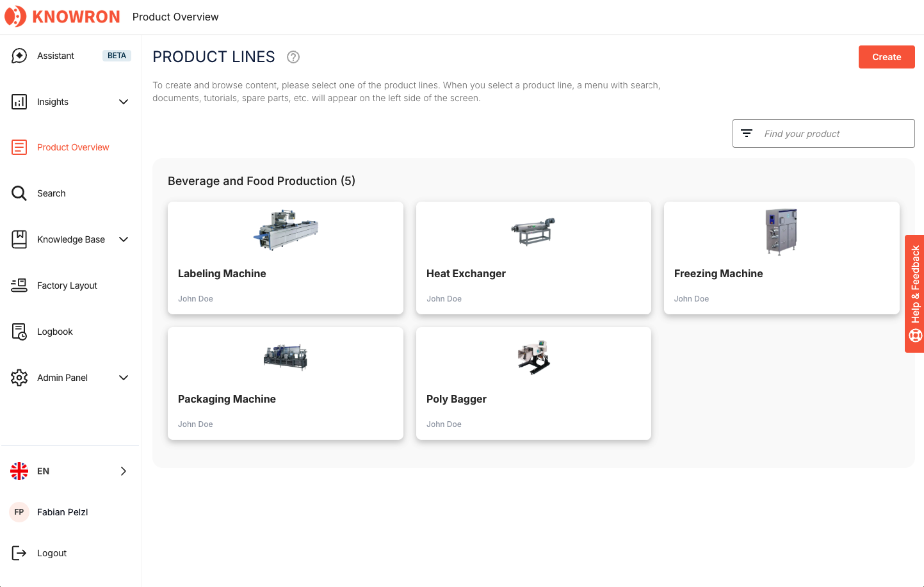
Task: Select the Packaging Machine title
Action: (227, 399)
